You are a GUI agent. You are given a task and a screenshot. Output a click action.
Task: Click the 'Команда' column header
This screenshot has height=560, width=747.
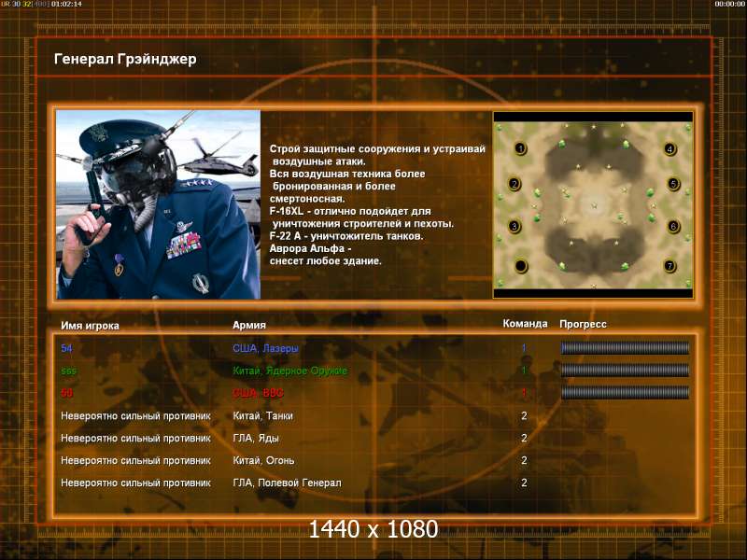(x=525, y=323)
